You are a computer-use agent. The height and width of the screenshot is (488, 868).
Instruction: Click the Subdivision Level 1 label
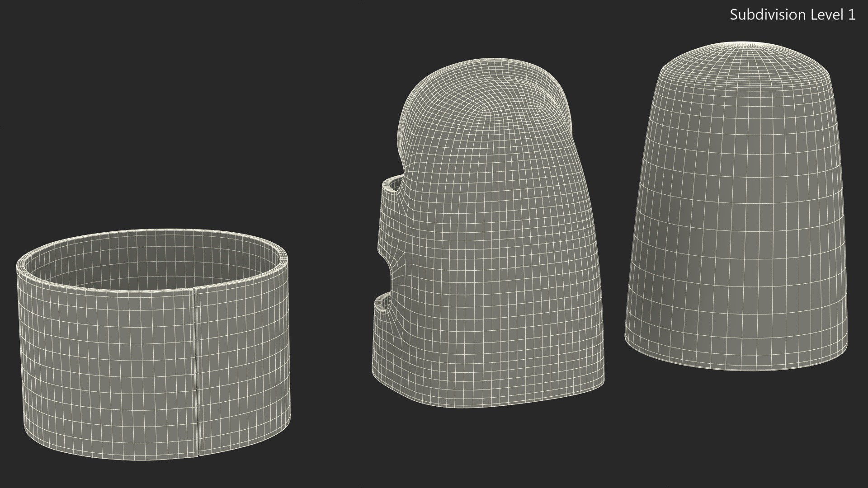pos(792,15)
